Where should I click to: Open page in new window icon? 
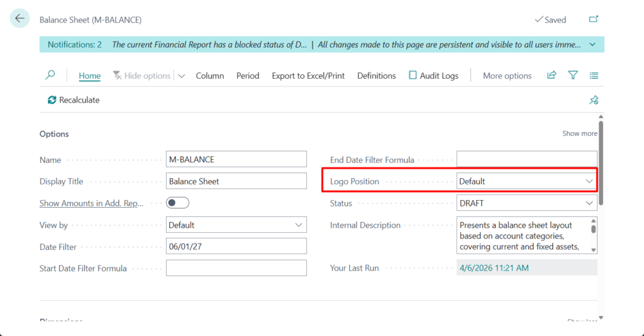(x=593, y=20)
